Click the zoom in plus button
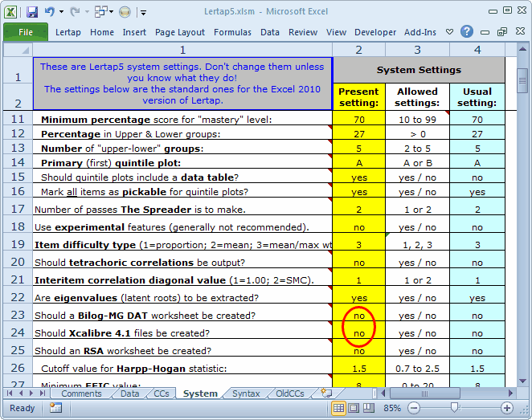 click(507, 408)
